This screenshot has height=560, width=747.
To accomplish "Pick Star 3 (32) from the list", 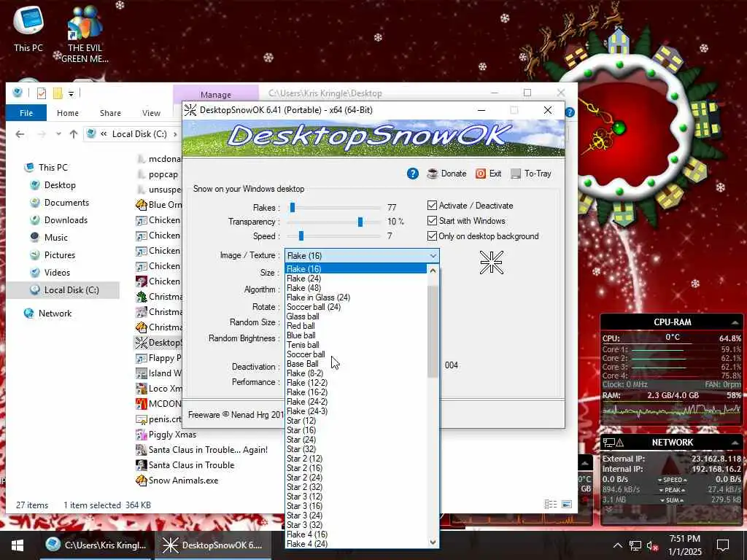I will pos(355,525).
